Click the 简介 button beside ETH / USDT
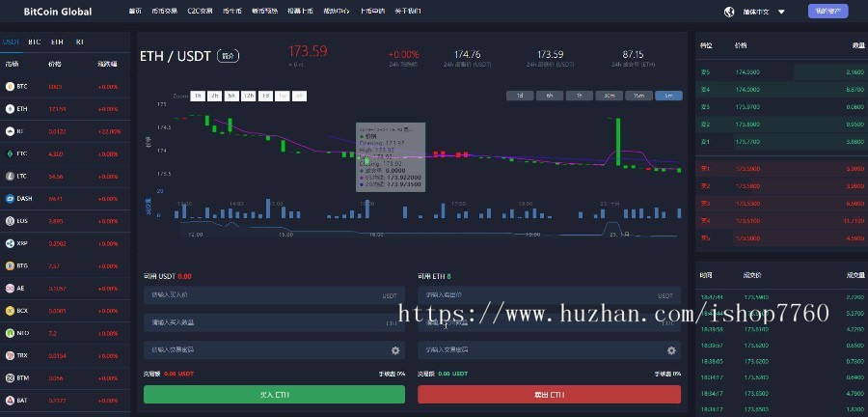 tap(228, 55)
